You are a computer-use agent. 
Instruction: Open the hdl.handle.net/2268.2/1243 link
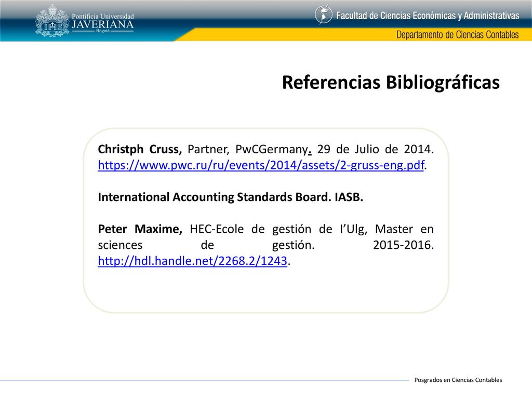coord(192,261)
